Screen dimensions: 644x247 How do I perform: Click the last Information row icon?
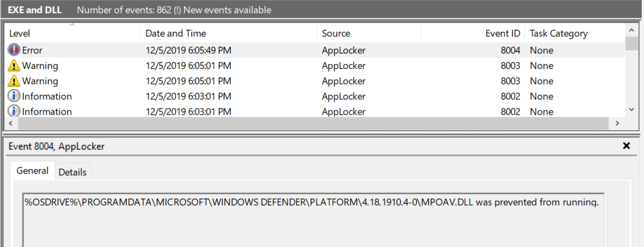pyautogui.click(x=14, y=111)
